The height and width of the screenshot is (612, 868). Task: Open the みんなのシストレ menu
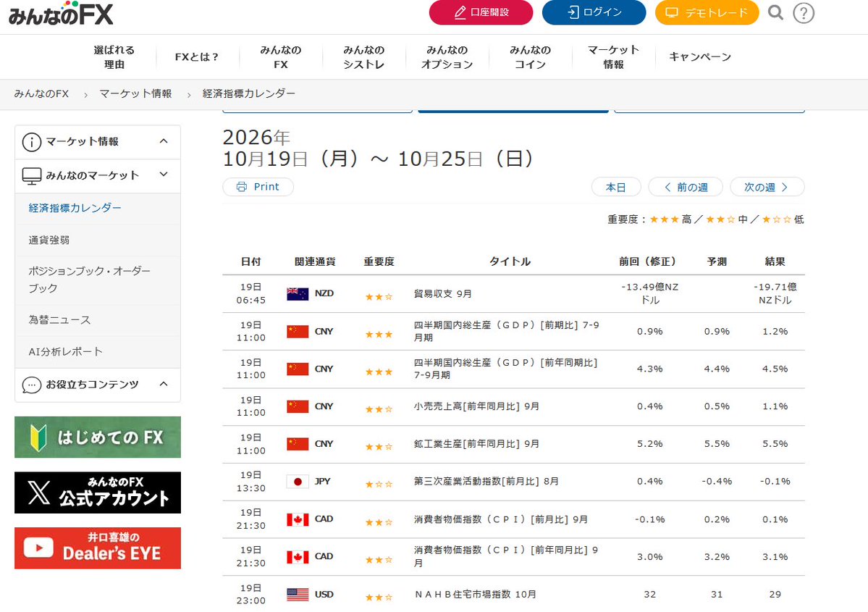point(363,57)
